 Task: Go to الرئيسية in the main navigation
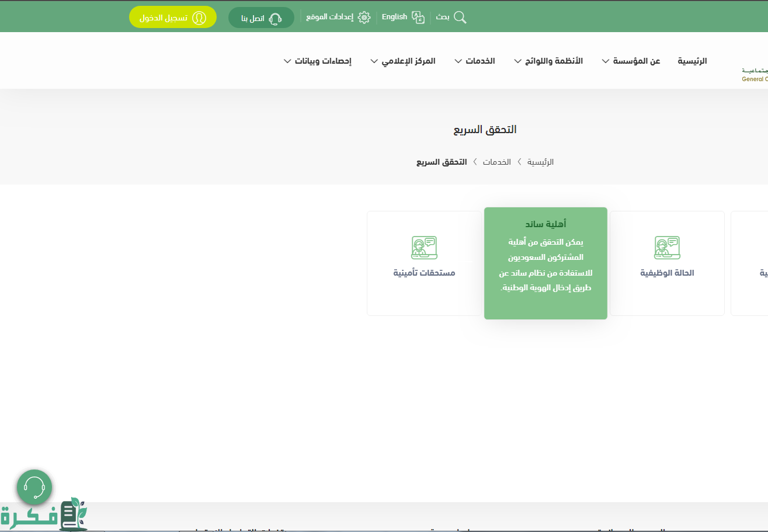692,61
